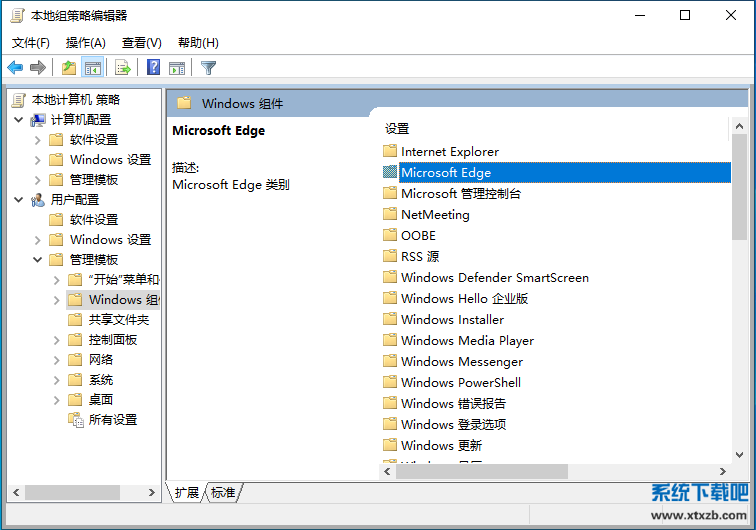This screenshot has height=530, width=756.
Task: Select 所有设置 in the tree
Action: 112,420
